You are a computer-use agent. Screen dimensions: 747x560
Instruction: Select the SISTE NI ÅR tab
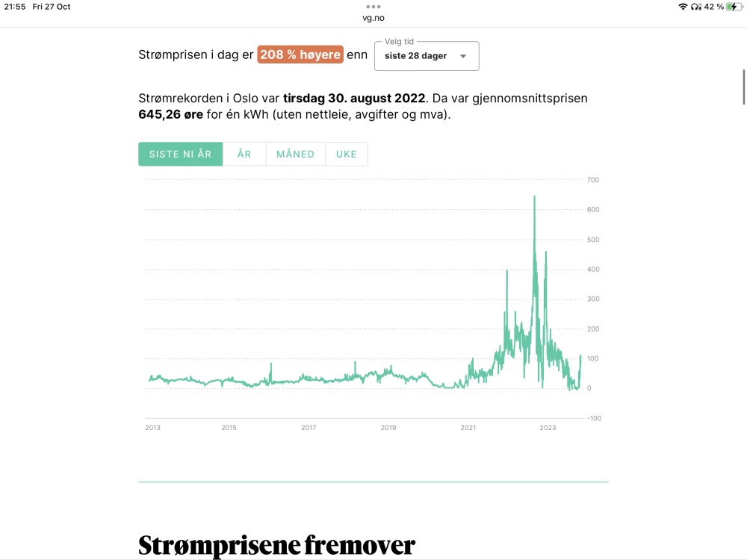pyautogui.click(x=181, y=155)
